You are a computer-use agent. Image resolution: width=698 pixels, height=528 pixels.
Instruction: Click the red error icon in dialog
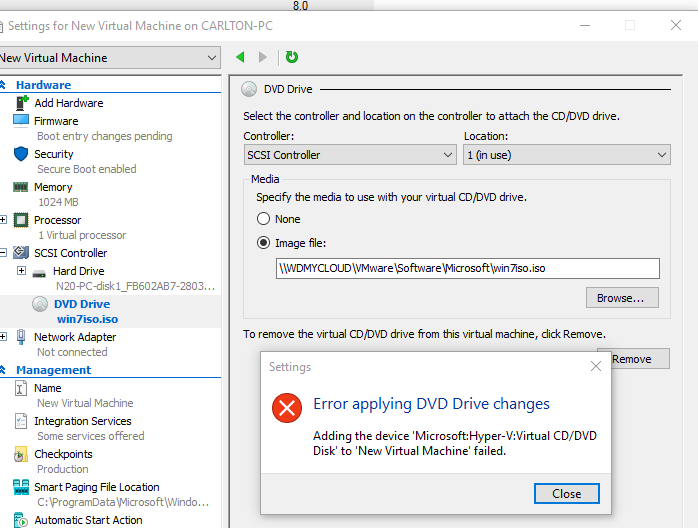(x=287, y=408)
